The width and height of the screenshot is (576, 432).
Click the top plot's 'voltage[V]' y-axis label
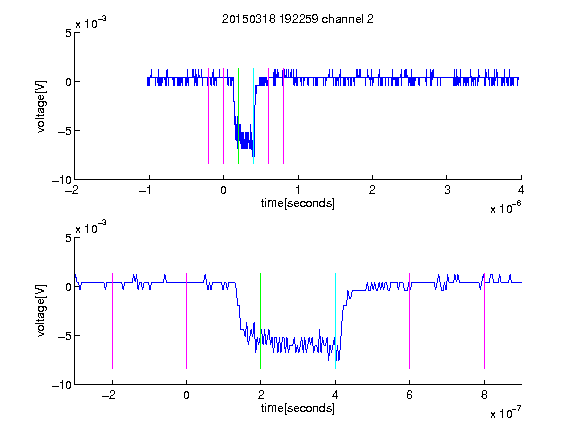click(41, 107)
